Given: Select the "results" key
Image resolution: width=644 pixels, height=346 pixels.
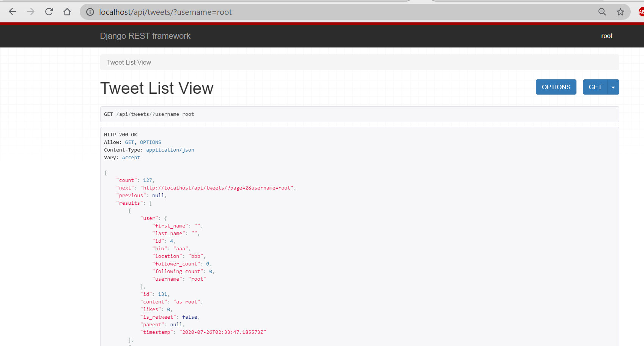Looking at the screenshot, I should click(129, 203).
